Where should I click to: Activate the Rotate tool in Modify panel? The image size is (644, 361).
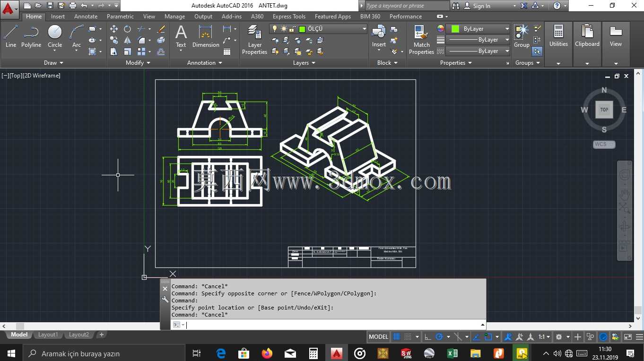coord(127,29)
